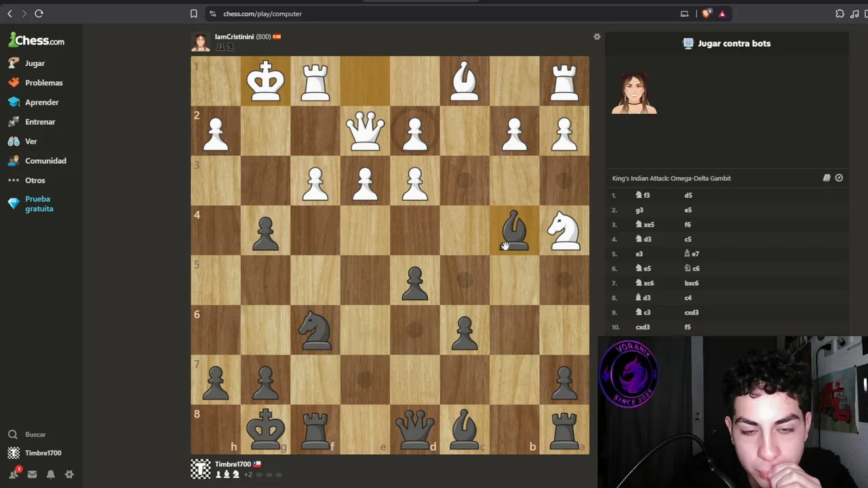
Task: Open the opening book icon beside the opening name
Action: point(827,178)
